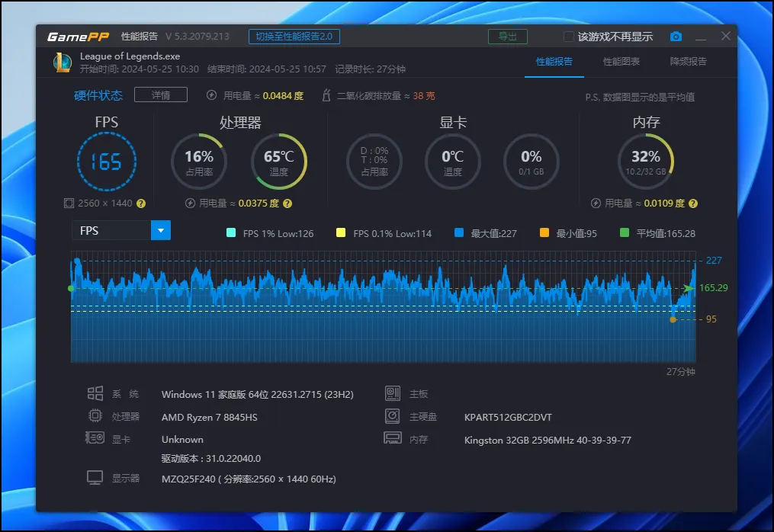Click the CPU 65℃ temperature gauge
The height and width of the screenshot is (532, 774).
point(279,162)
